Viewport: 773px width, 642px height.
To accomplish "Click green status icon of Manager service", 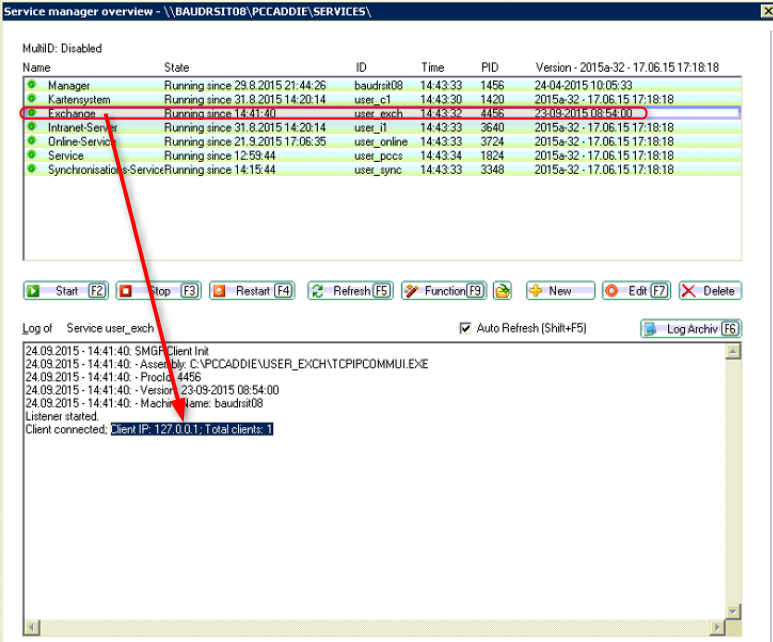I will 32,86.
